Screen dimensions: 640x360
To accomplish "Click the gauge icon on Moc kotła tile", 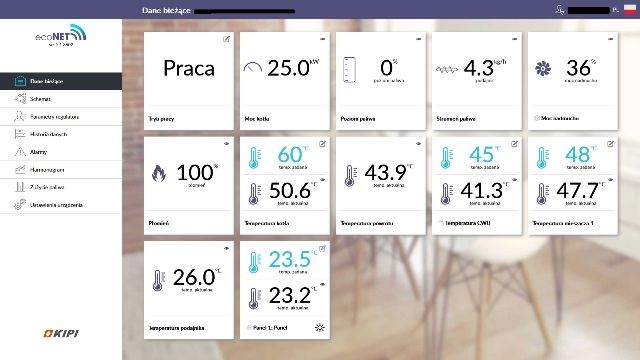I will (x=253, y=68).
